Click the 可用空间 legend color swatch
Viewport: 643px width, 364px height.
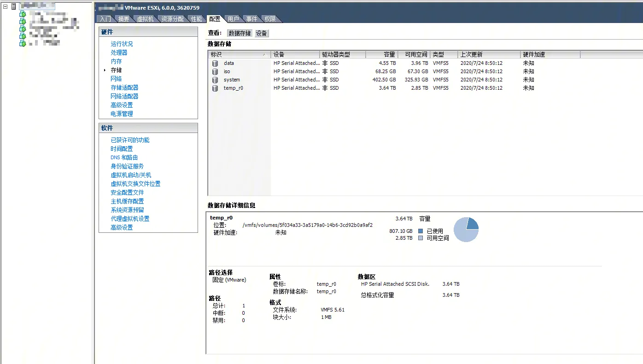point(421,238)
